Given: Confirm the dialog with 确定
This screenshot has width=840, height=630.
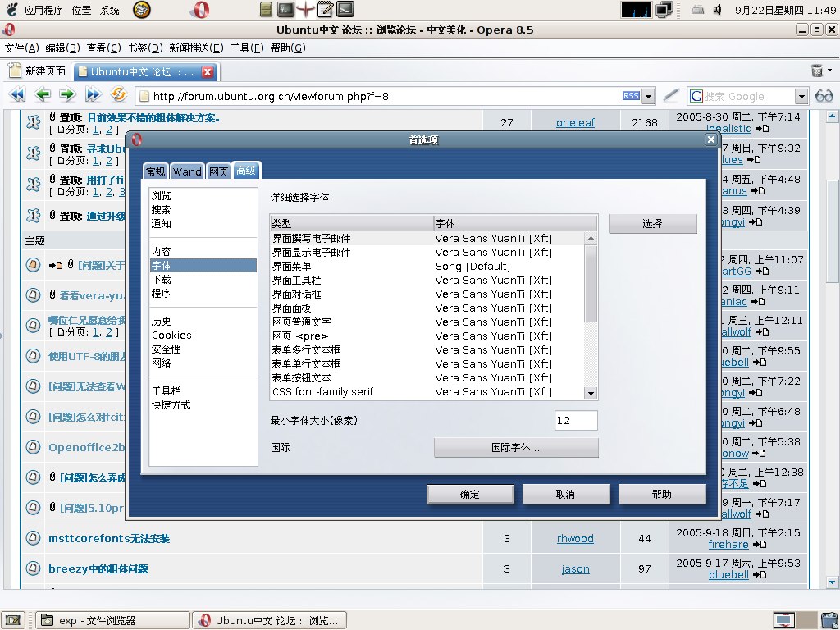Looking at the screenshot, I should pyautogui.click(x=470, y=494).
